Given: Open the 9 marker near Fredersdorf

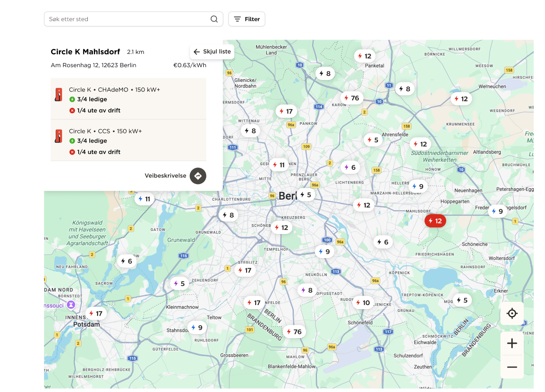Looking at the screenshot, I should coord(497,211).
